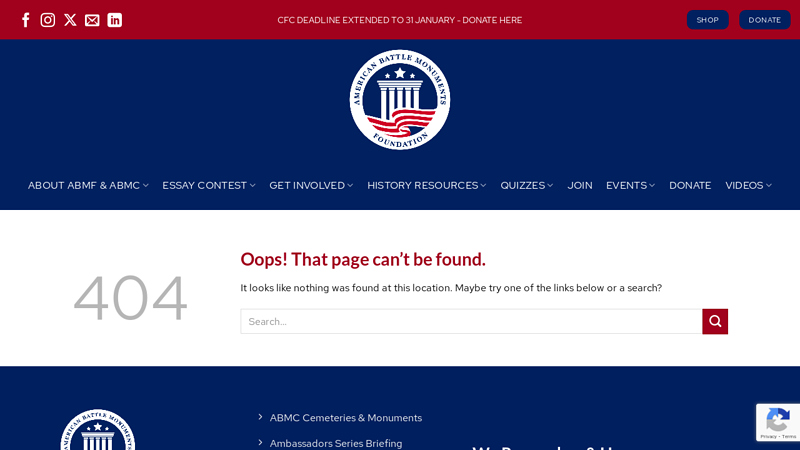800x450 pixels.
Task: Expand the Quizzes dropdown menu
Action: click(x=527, y=185)
